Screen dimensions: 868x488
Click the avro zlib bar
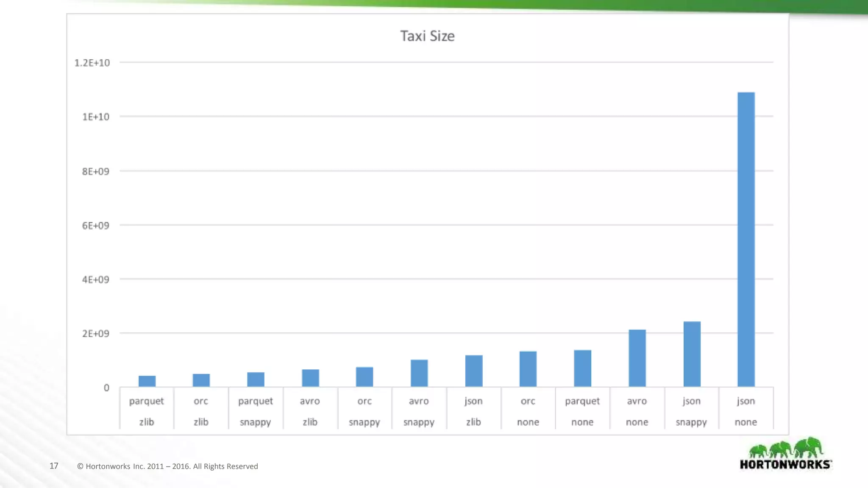310,378
